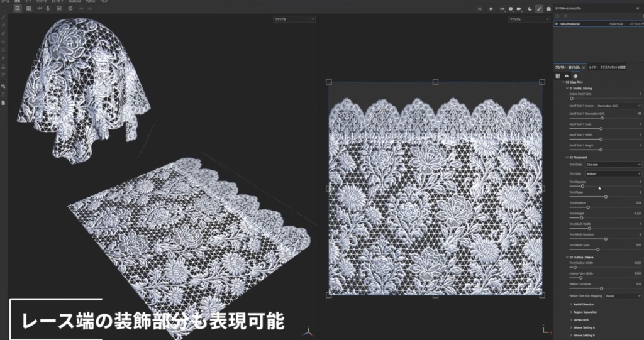
Task: Select the Projection tool in left sidebar
Action: pos(3,34)
